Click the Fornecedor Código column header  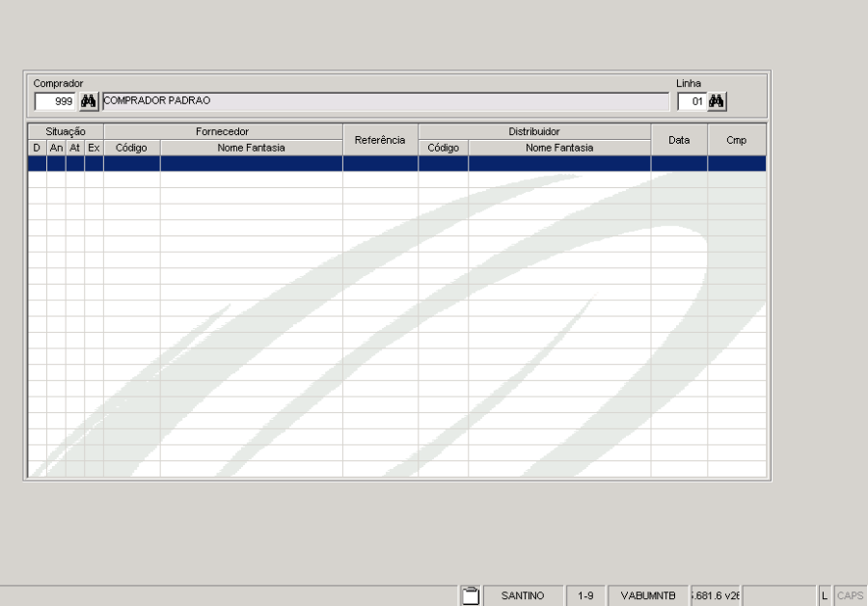tap(132, 148)
